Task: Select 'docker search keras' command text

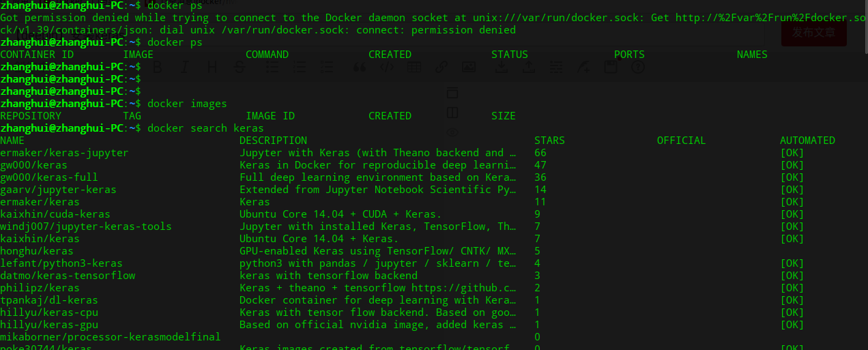Action: (205, 128)
